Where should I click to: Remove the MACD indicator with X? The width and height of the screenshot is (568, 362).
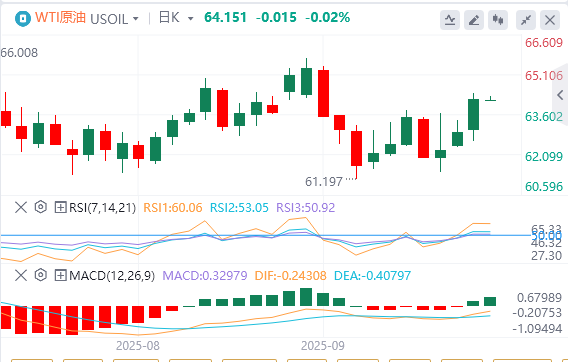21,275
